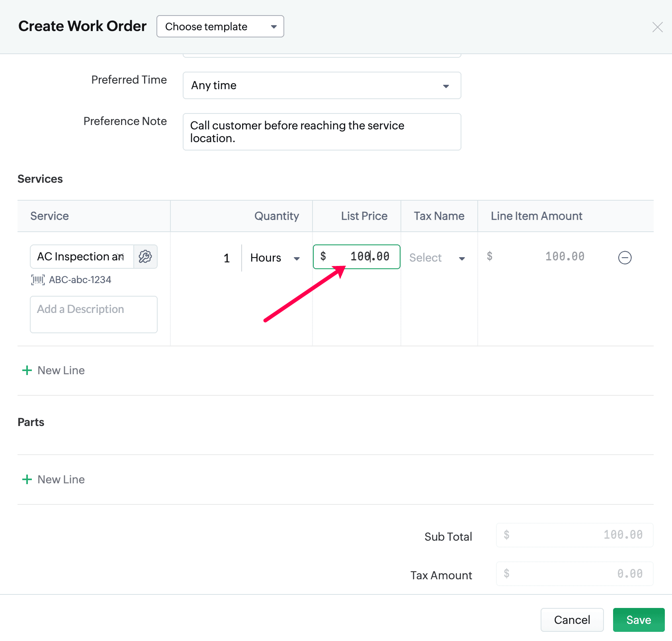672x641 pixels.
Task: Click the Add a Description text box
Action: pos(94,315)
